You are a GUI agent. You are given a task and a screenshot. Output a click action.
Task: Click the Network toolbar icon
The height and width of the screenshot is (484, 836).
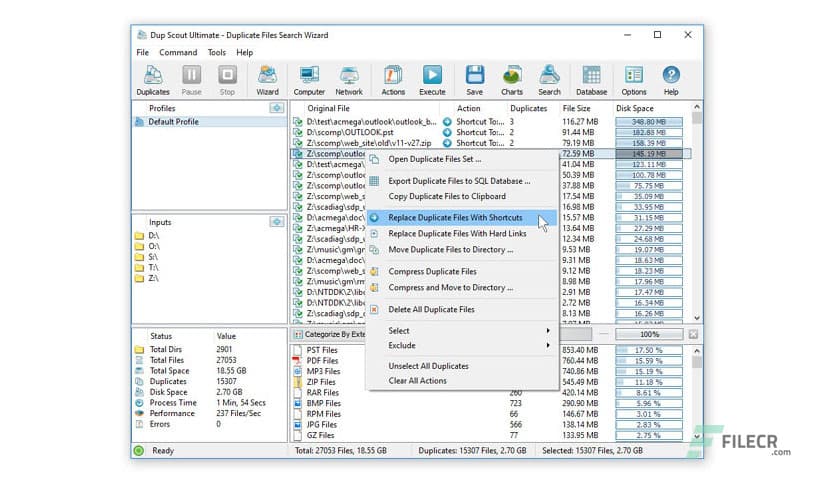[350, 79]
